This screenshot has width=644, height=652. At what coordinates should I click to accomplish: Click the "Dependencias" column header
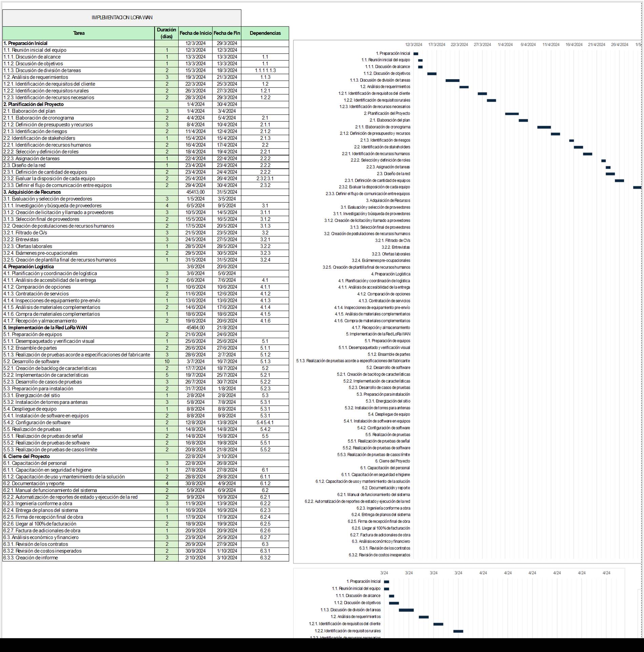[x=265, y=33]
